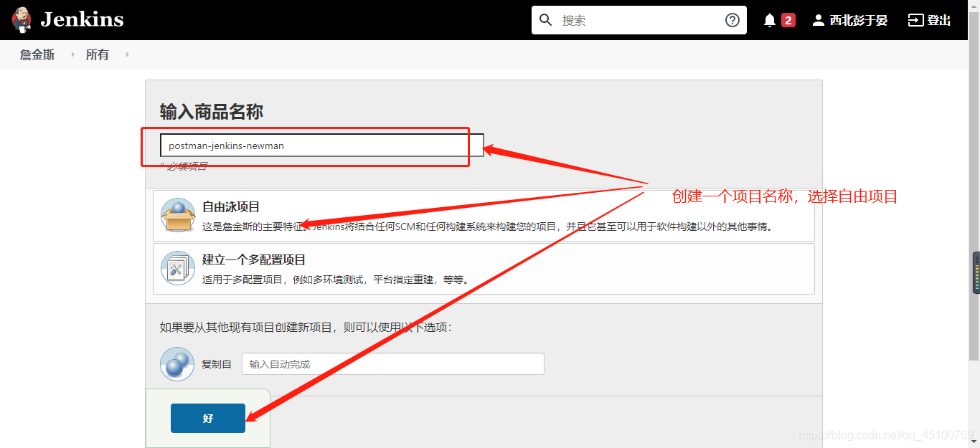Click the logout arrow icon

point(915,20)
